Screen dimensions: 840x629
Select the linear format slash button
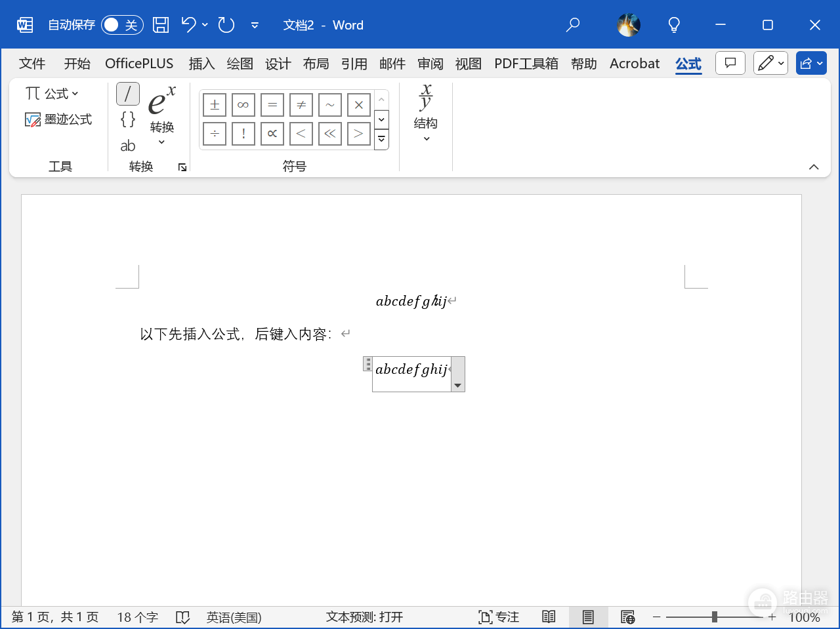click(x=128, y=94)
